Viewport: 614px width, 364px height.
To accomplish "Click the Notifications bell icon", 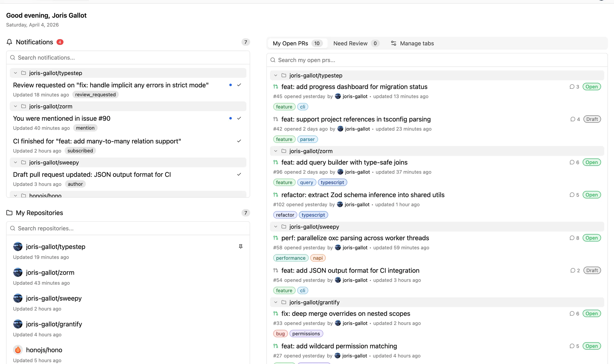I will pyautogui.click(x=9, y=42).
